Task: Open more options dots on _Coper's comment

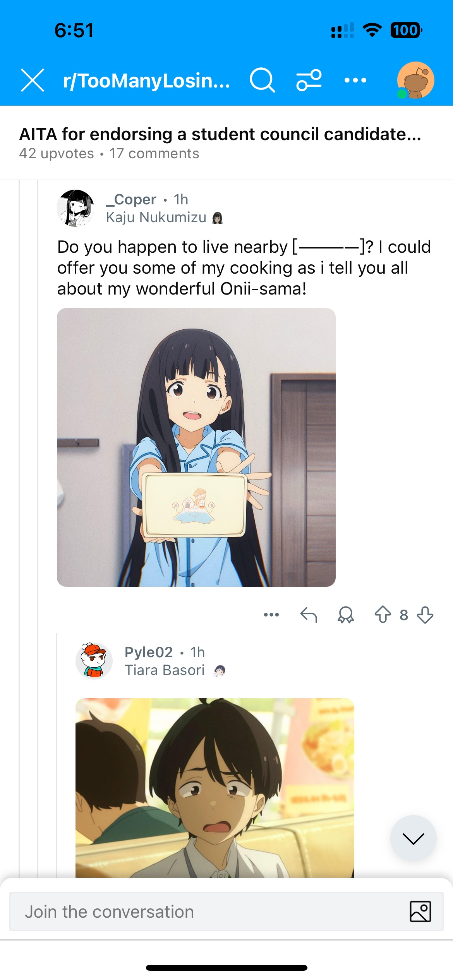Action: pos(271,614)
